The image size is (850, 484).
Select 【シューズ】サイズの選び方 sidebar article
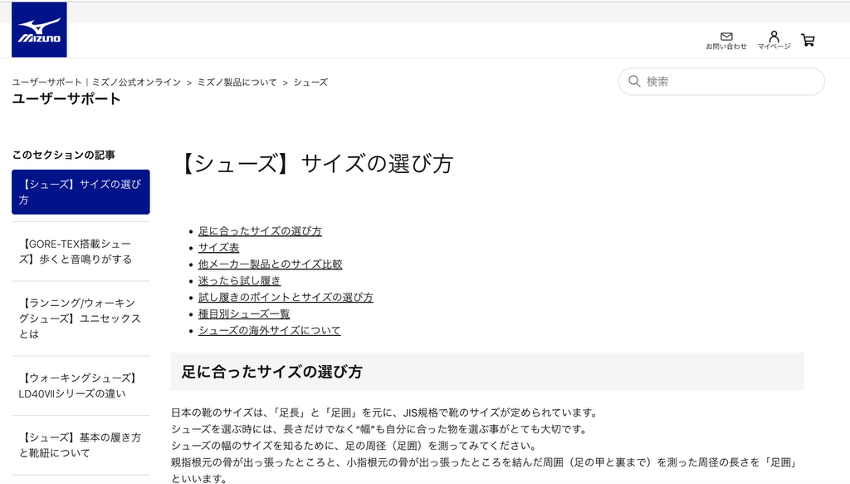point(80,192)
